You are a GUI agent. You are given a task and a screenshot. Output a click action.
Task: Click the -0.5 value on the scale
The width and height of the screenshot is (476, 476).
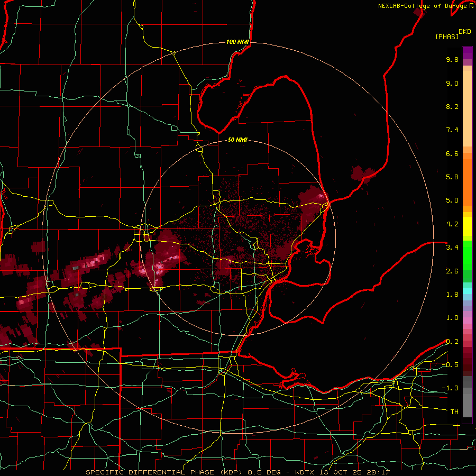point(450,365)
